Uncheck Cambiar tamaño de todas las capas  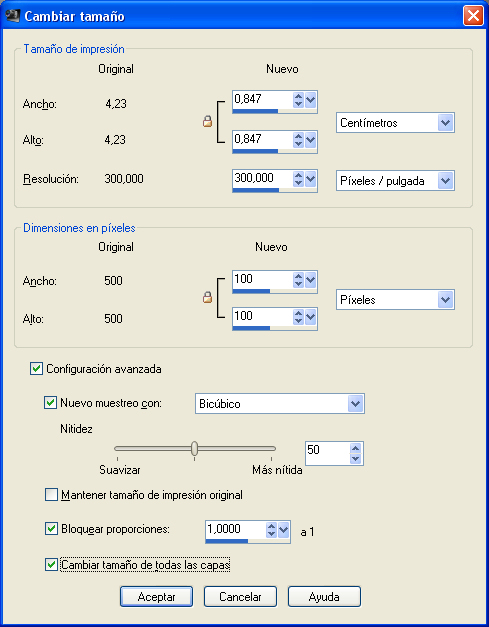51,565
